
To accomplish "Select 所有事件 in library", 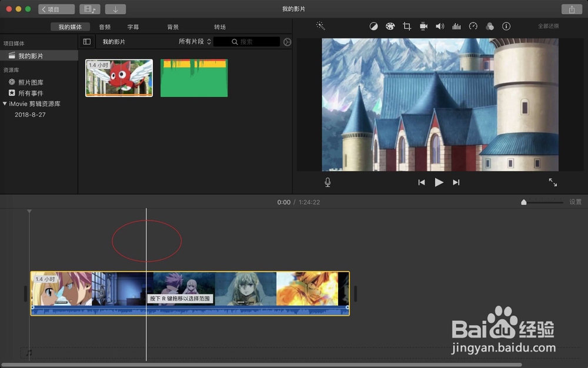I will tap(31, 93).
